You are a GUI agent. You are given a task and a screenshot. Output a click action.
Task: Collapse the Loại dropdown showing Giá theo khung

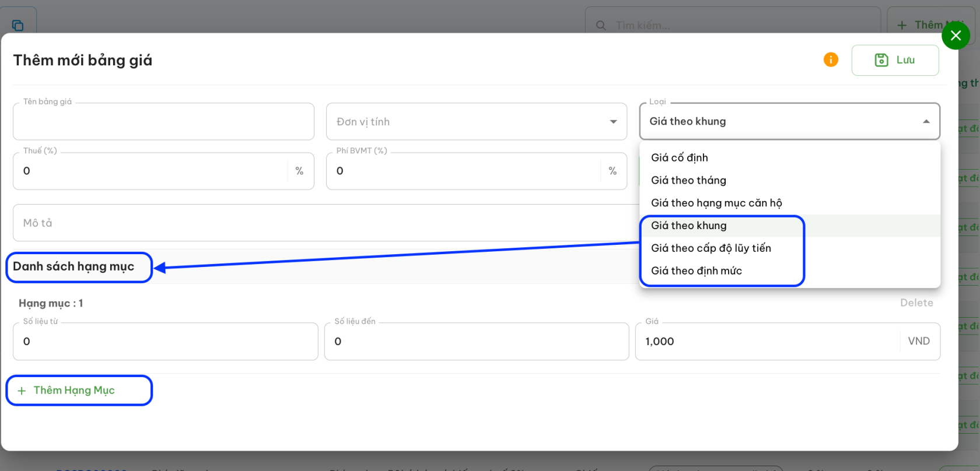pos(790,121)
